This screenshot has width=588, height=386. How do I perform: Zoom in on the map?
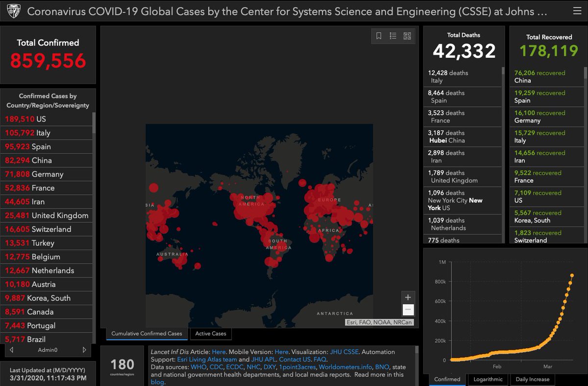[408, 297]
